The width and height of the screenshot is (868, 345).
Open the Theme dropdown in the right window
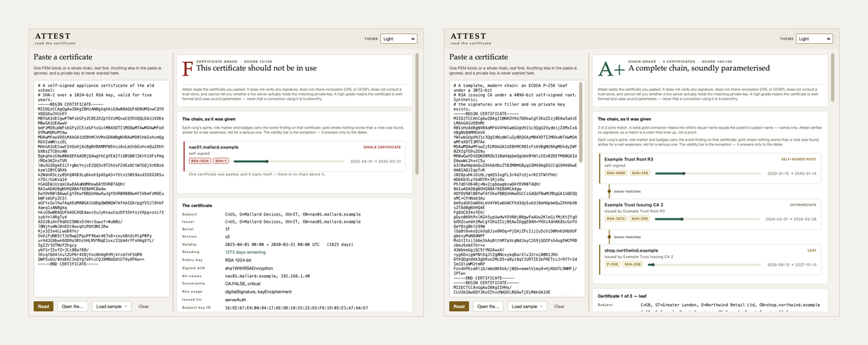click(814, 39)
